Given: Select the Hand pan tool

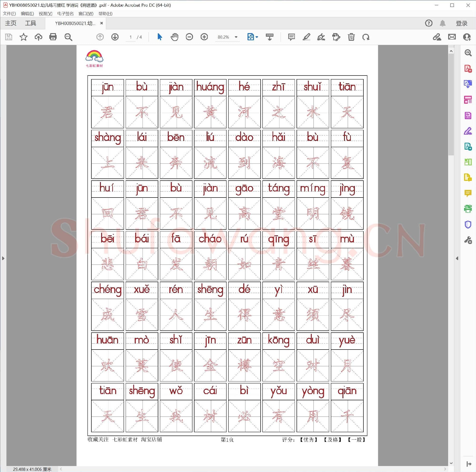Looking at the screenshot, I should pos(174,37).
